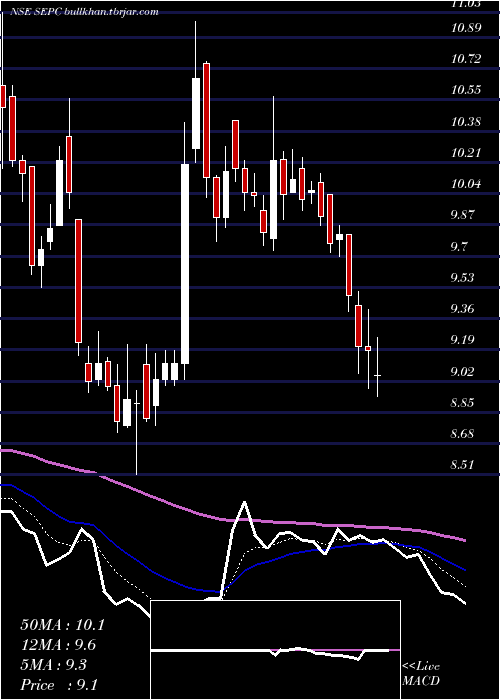Click the 10.72 price axis label
Viewport: 500px width, 700px height.
coord(466,59)
